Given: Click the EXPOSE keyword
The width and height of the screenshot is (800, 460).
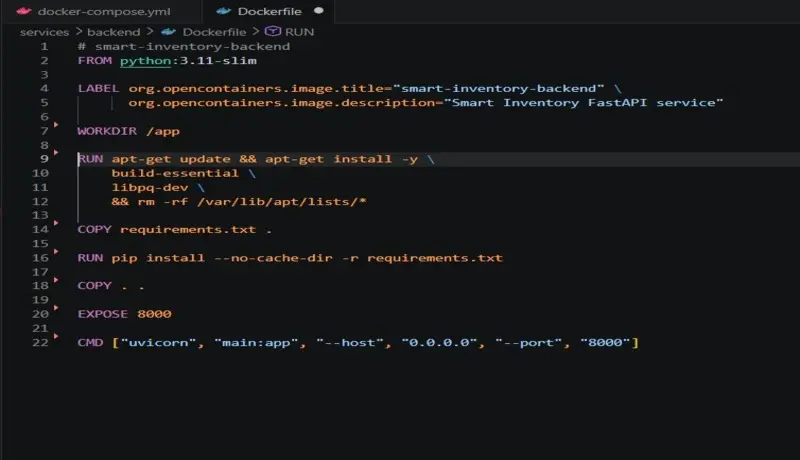Looking at the screenshot, I should point(103,314).
